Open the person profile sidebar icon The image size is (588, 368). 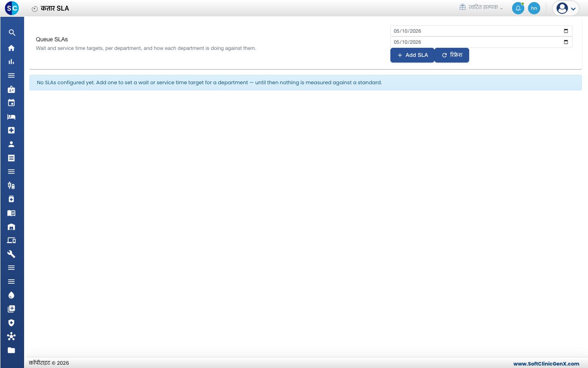click(11, 144)
